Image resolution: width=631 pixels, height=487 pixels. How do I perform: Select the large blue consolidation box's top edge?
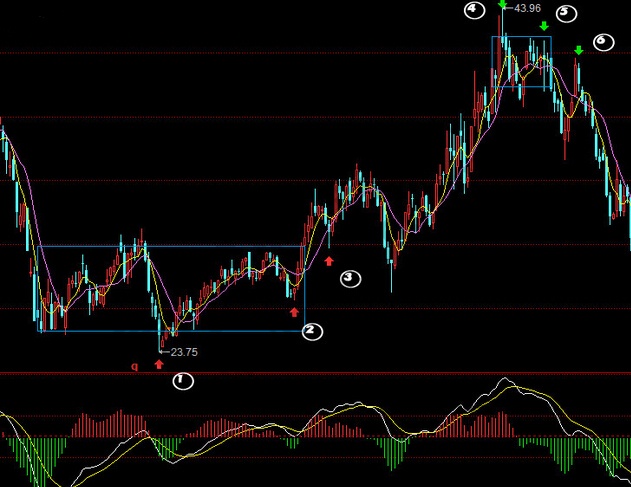(170, 246)
